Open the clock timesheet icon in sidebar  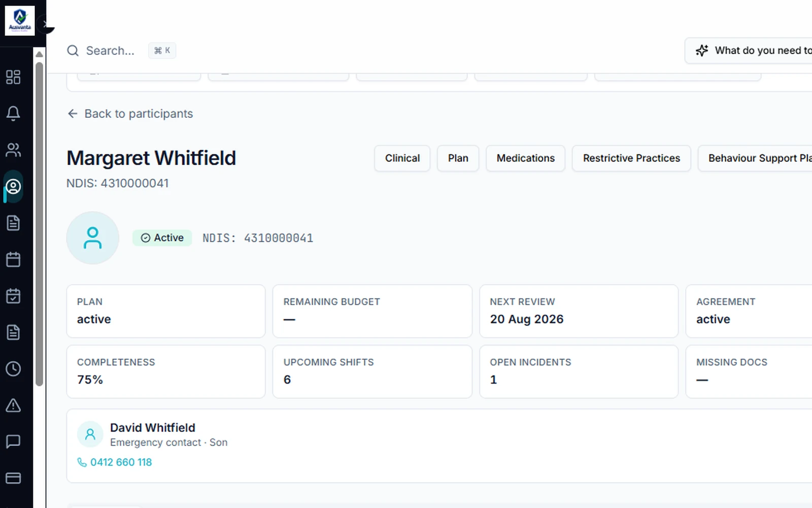pos(13,369)
